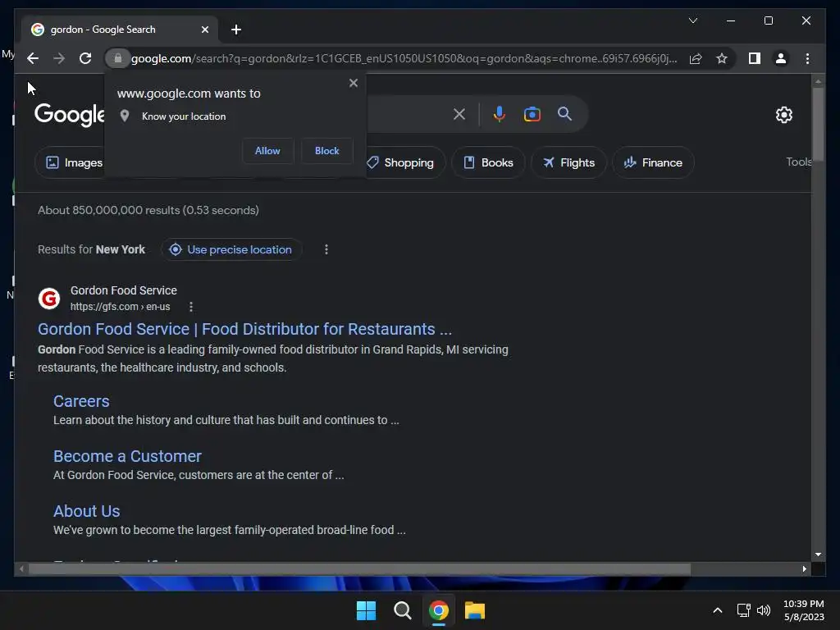This screenshot has height=630, width=840.
Task: Open network status in system tray
Action: [x=743, y=610]
